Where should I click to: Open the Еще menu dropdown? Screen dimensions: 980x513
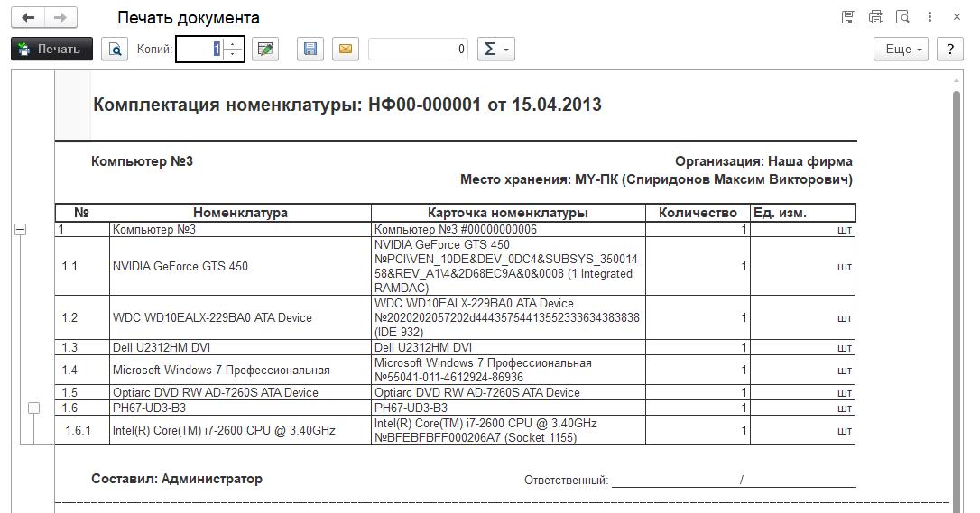pos(901,50)
